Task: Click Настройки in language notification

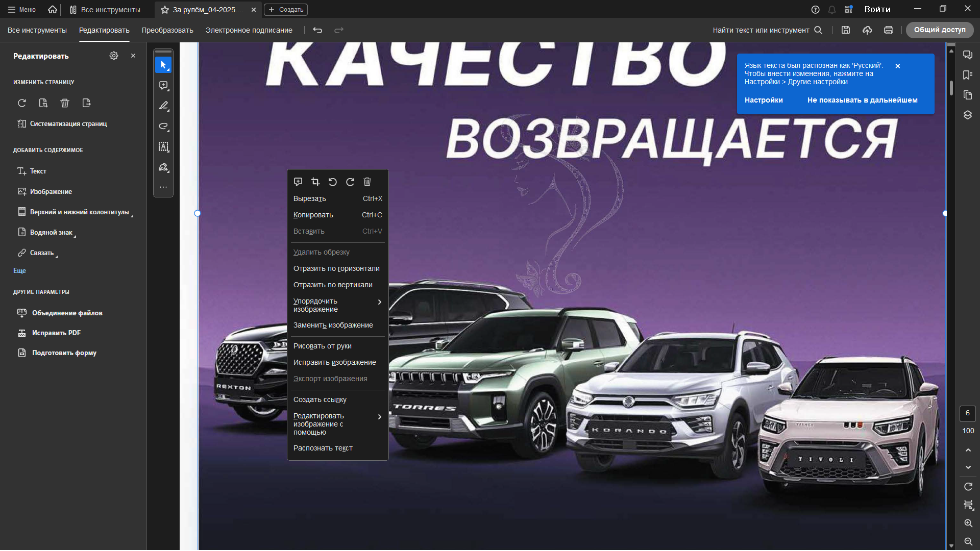Action: pos(764,100)
